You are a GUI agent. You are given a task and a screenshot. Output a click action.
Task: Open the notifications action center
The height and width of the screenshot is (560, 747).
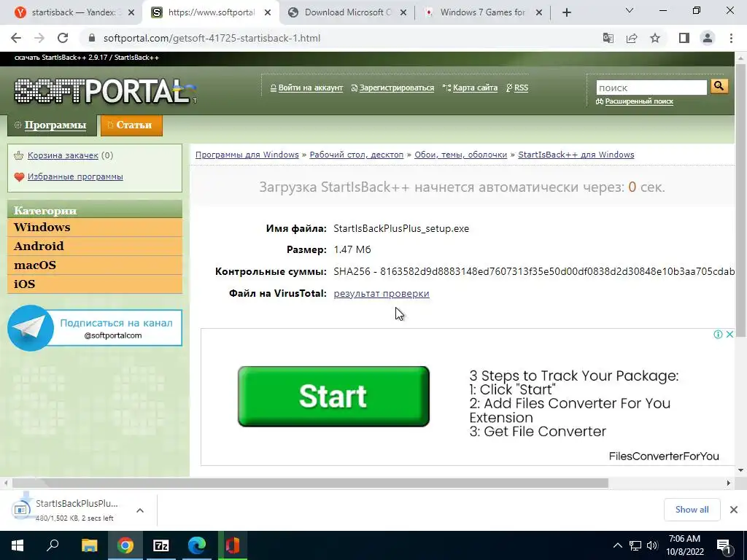coord(724,546)
